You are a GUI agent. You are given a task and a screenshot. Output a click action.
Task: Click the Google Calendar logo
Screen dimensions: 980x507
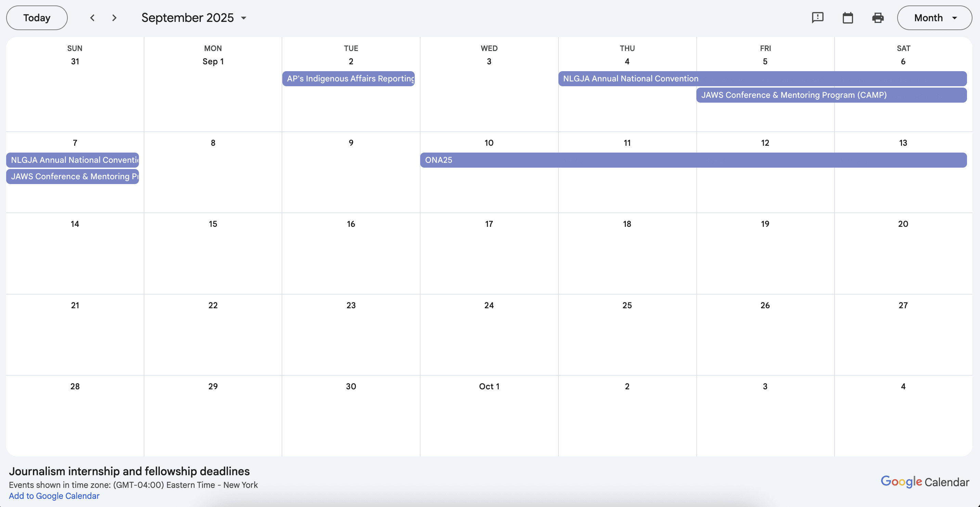pos(925,482)
